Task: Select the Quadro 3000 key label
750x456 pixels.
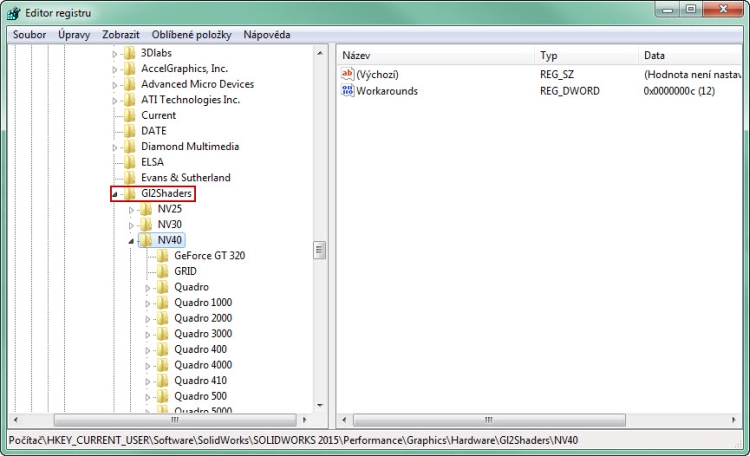Action: click(x=203, y=334)
